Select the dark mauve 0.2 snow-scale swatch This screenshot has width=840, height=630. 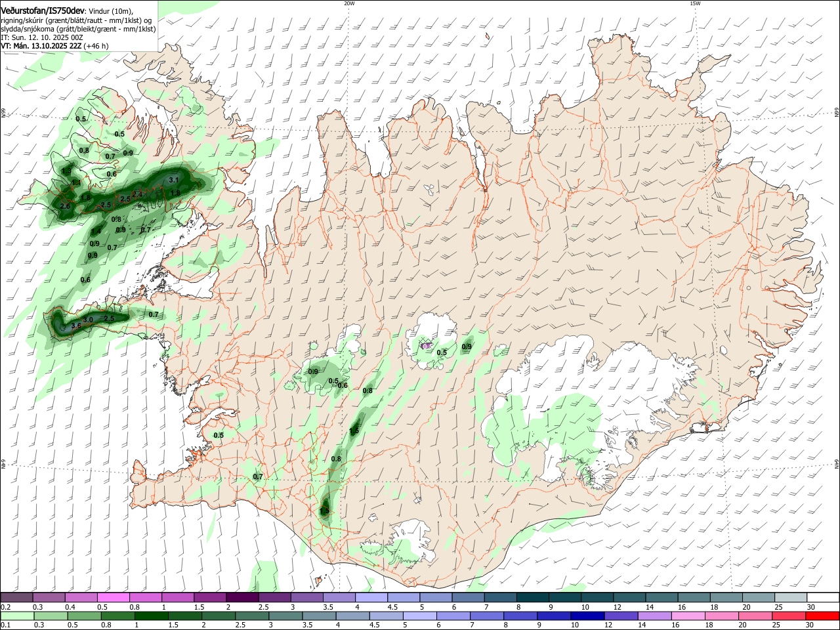pos(16,598)
